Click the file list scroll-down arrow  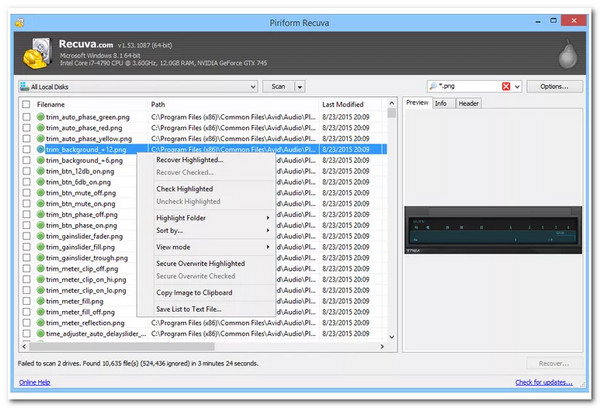point(391,337)
